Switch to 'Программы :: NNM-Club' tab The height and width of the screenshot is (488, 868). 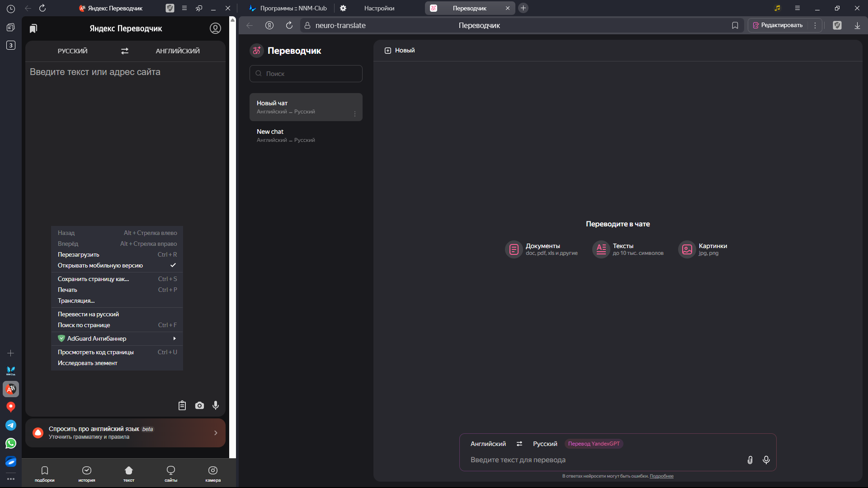[x=288, y=8]
